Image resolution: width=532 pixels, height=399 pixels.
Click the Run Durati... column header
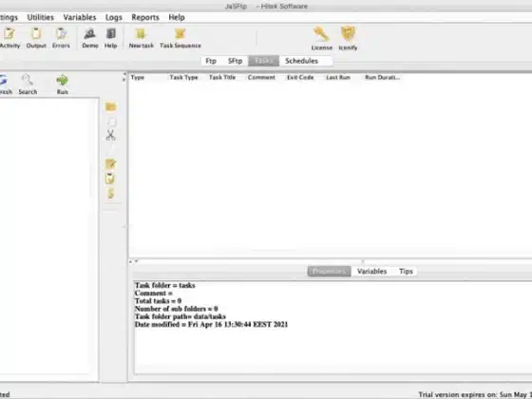tap(382, 77)
